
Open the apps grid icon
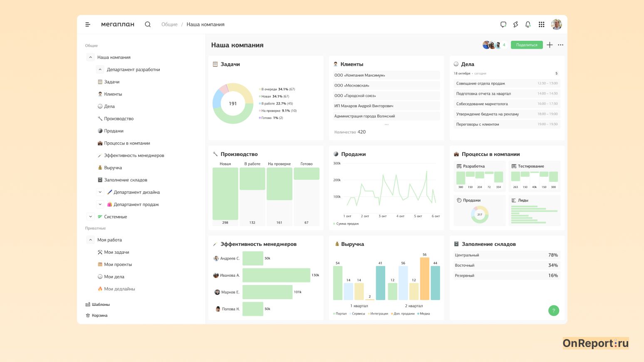click(x=541, y=25)
